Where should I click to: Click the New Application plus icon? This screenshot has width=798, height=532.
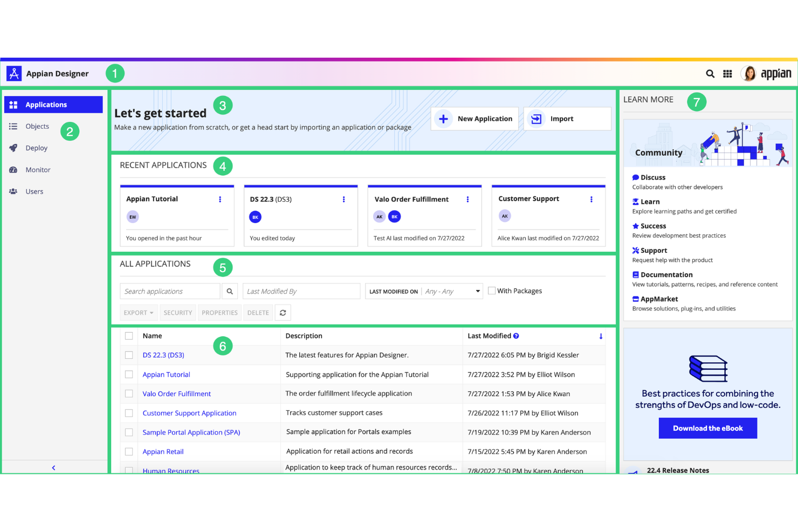[x=443, y=119]
